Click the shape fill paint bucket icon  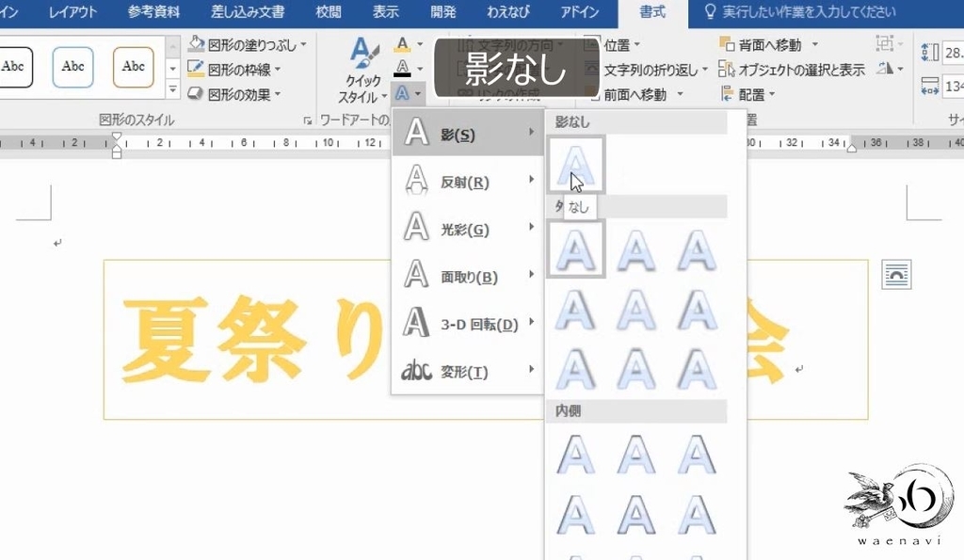[196, 44]
